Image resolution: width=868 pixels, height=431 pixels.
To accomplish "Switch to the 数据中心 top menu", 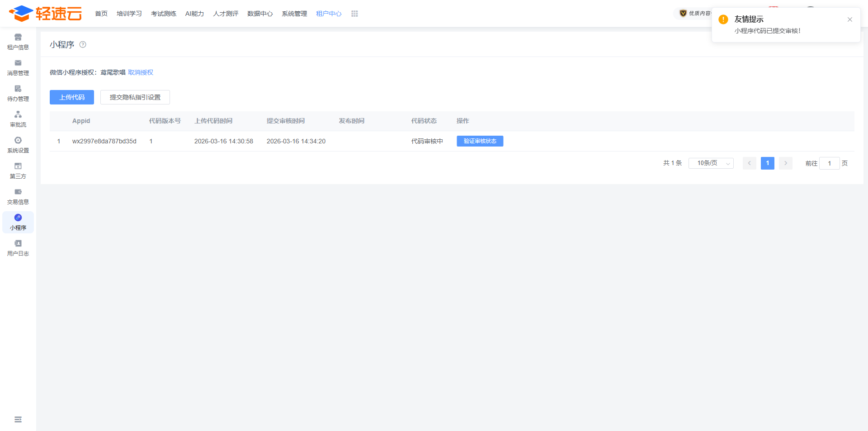I will 260,14.
